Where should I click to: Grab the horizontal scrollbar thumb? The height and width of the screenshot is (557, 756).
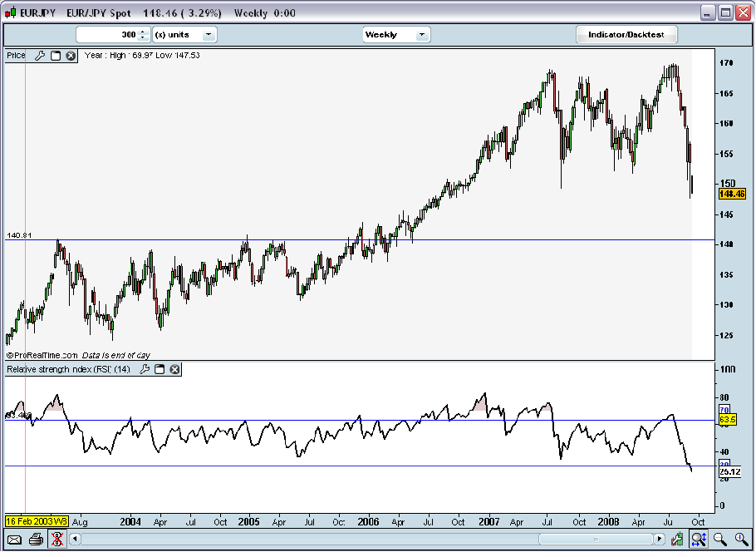coord(596,539)
